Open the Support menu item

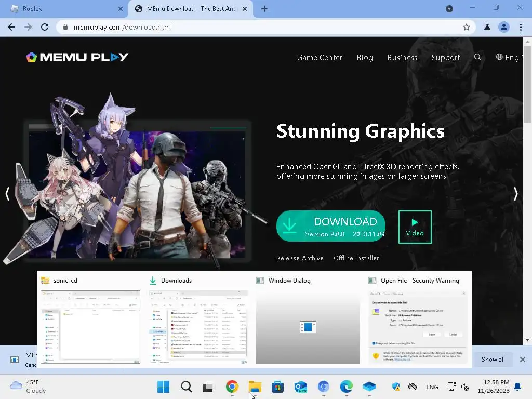pos(445,58)
